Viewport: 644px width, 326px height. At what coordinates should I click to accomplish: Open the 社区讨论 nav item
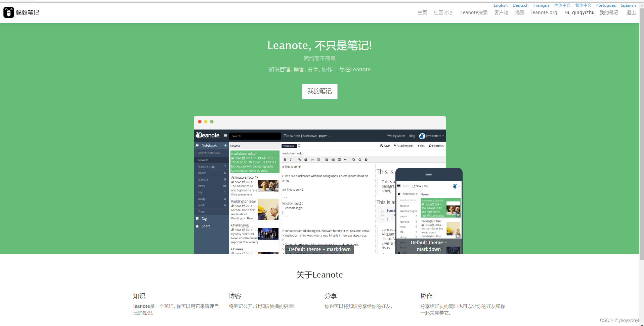click(443, 13)
